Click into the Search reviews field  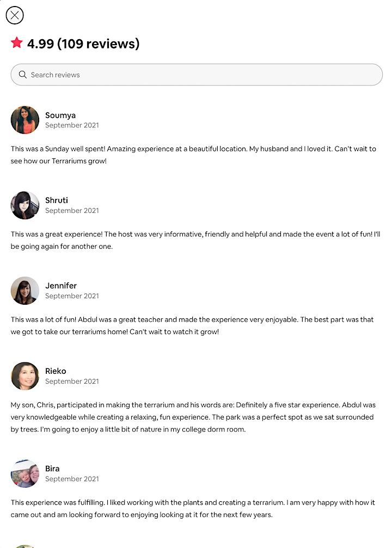coord(201,75)
